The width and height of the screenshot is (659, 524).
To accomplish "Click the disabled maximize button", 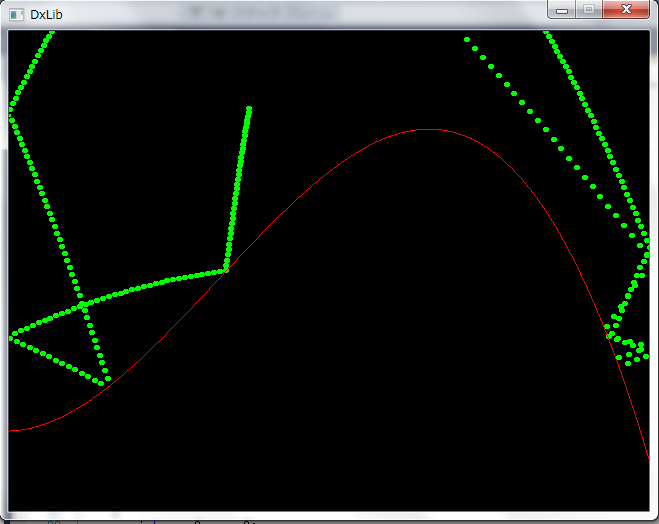I will [x=589, y=10].
